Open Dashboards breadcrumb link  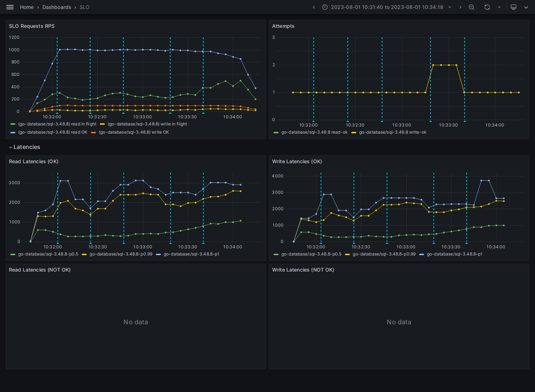(x=57, y=7)
